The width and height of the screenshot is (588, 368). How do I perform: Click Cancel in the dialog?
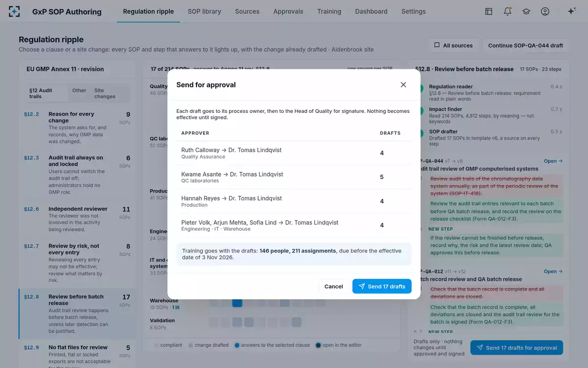(x=334, y=287)
